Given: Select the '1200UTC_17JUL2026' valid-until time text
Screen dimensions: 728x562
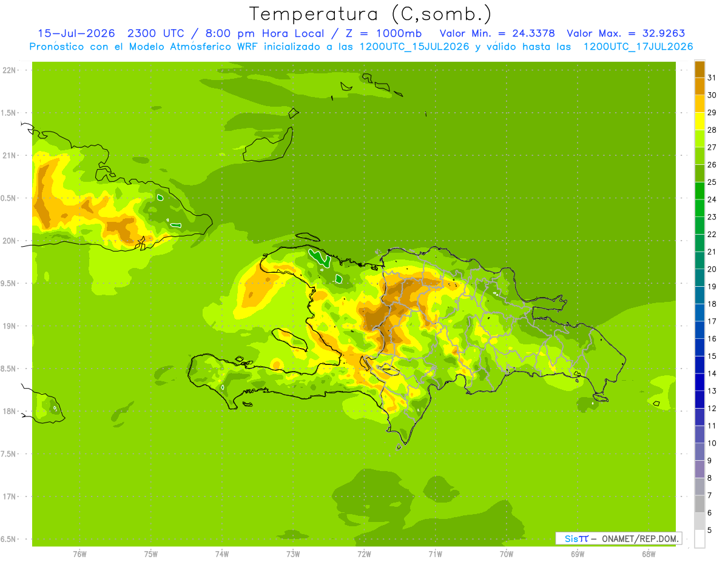Looking at the screenshot, I should [638, 47].
